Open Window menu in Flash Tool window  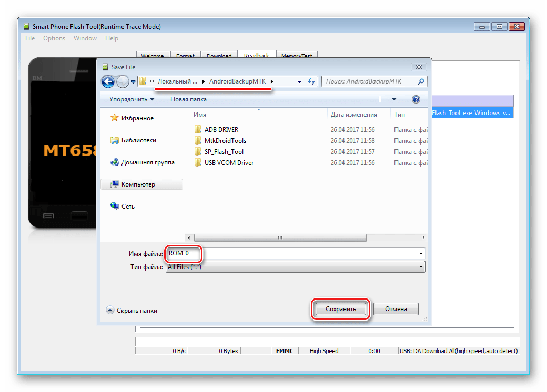85,38
